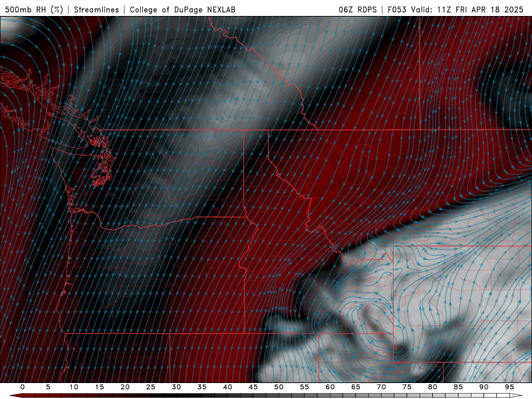Click the white right arrow tip of color bar
Screen dimensions: 532x399
[517, 396]
